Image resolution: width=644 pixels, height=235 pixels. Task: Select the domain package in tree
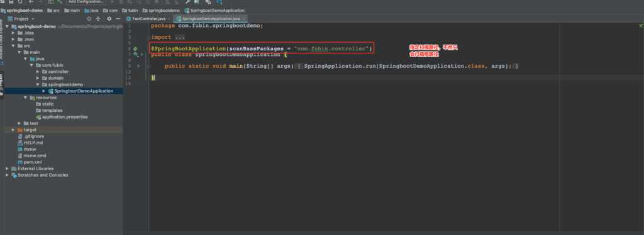[53, 78]
